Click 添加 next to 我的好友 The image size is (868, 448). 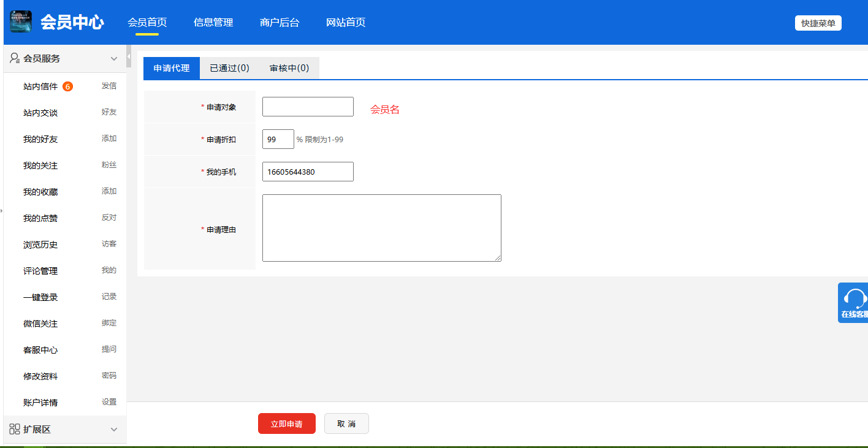[x=109, y=139]
